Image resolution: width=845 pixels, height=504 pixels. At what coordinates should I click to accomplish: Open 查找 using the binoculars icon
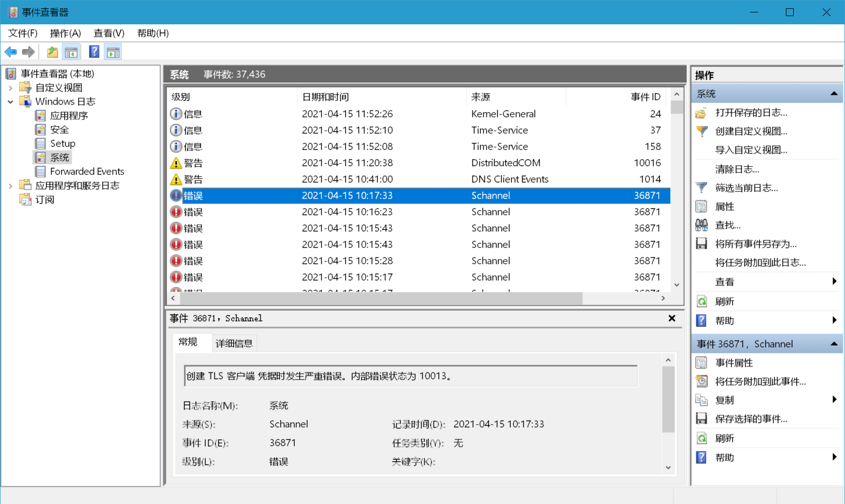click(x=701, y=224)
